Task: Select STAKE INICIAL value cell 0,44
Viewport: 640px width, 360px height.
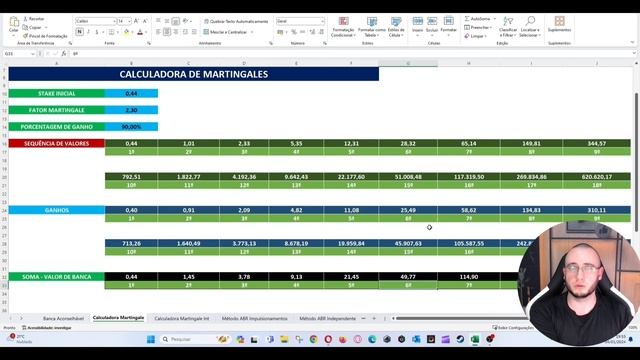Action: coord(131,93)
